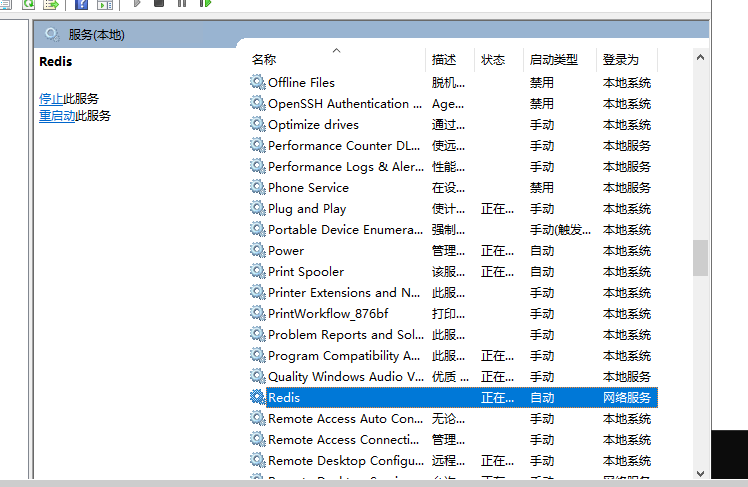This screenshot has height=487, width=748.
Task: Click the scrollbar down arrow of the services list
Action: (700, 473)
